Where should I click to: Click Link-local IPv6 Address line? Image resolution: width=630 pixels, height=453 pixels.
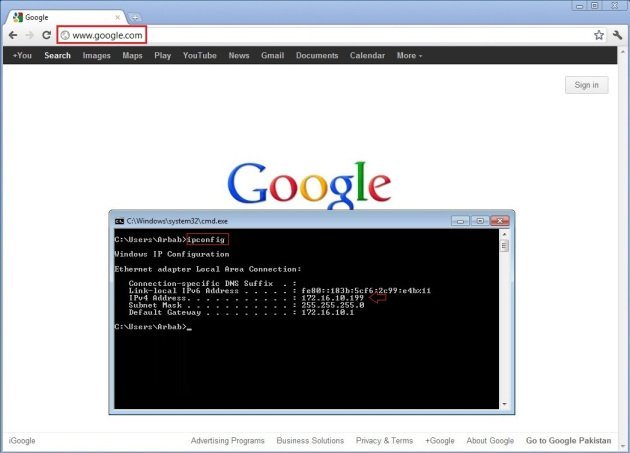[x=280, y=291]
